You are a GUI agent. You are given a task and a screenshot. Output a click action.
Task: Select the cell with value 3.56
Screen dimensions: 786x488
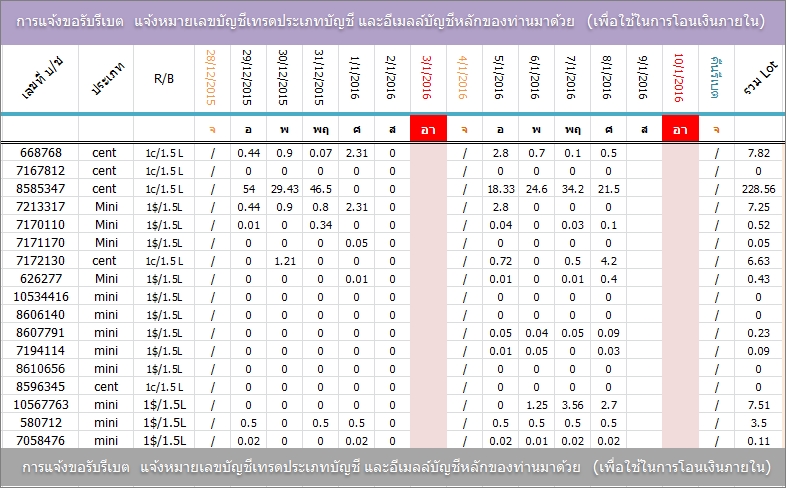click(572, 405)
